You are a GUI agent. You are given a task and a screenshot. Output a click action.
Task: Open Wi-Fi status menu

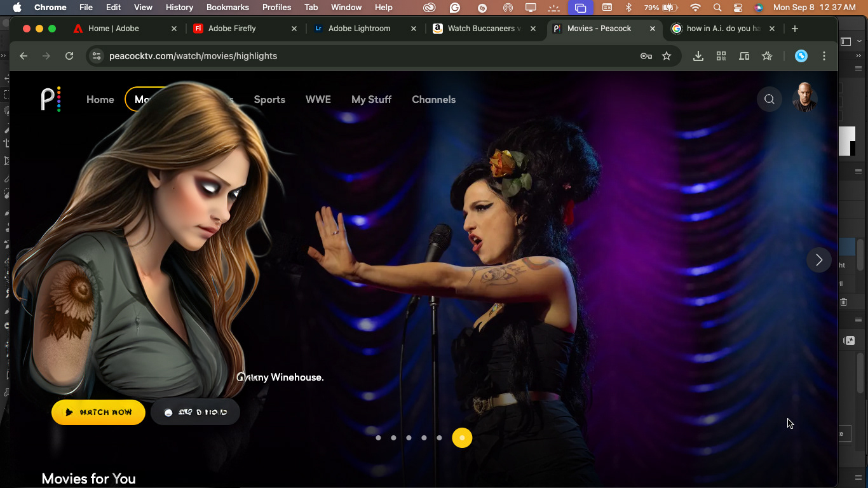pyautogui.click(x=695, y=8)
